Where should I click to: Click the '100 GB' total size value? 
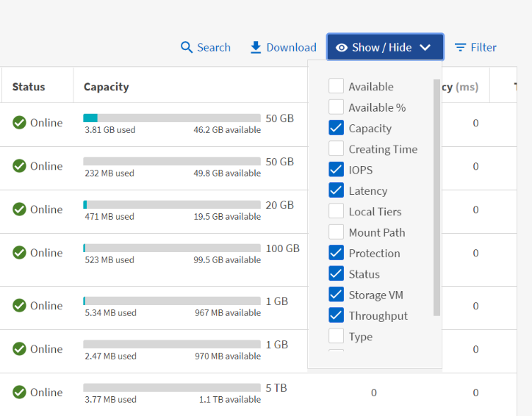[283, 248]
